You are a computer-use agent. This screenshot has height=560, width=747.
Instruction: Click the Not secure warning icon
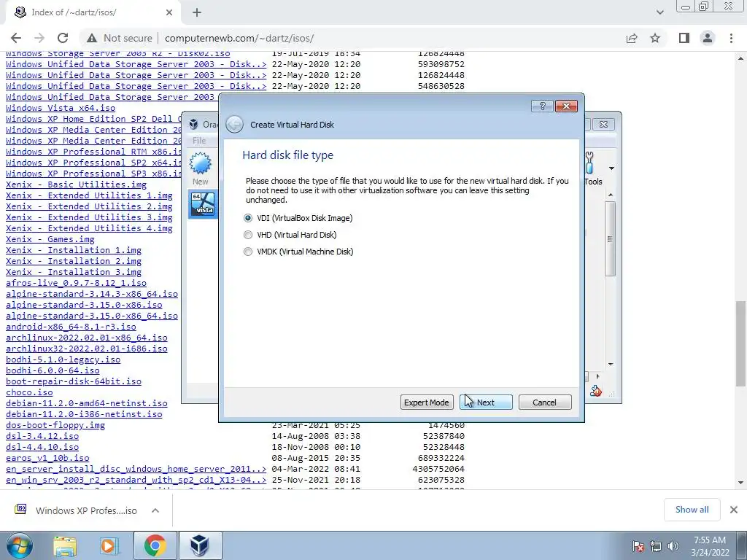pyautogui.click(x=91, y=38)
